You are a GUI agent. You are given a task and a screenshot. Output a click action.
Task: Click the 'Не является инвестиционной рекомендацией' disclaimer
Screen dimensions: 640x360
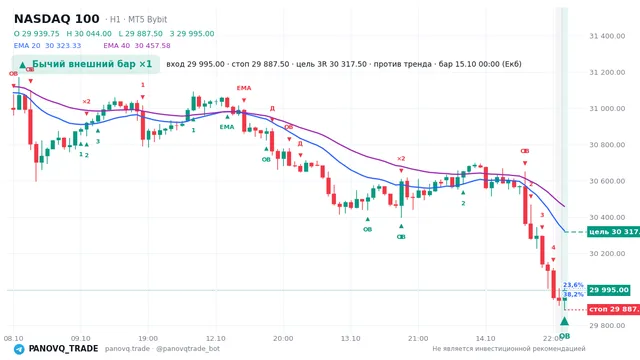tap(509, 349)
